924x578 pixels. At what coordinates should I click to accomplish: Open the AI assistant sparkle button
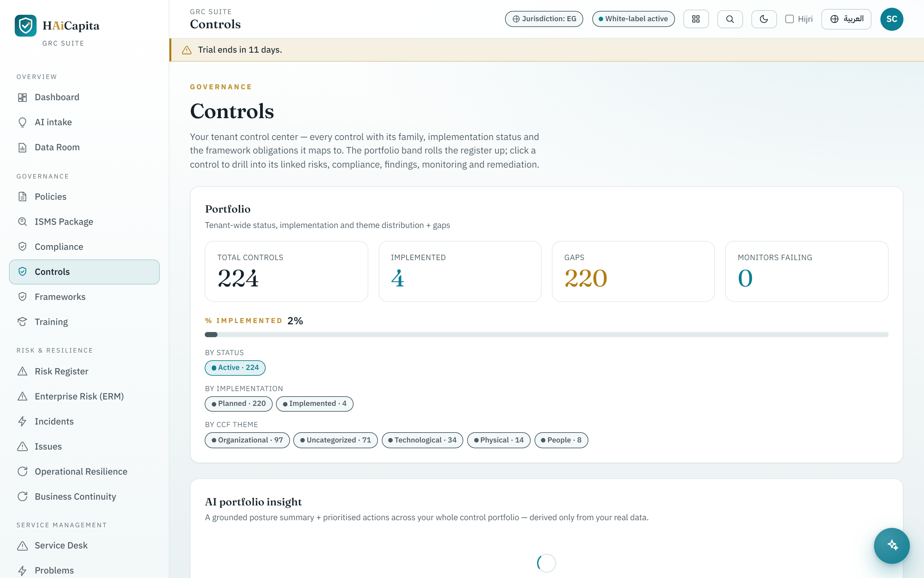[x=892, y=546]
